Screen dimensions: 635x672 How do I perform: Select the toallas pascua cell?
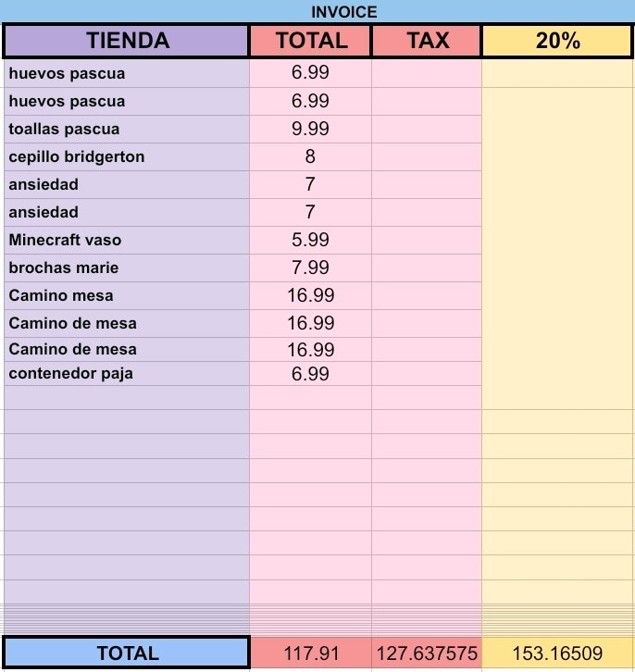click(x=127, y=129)
